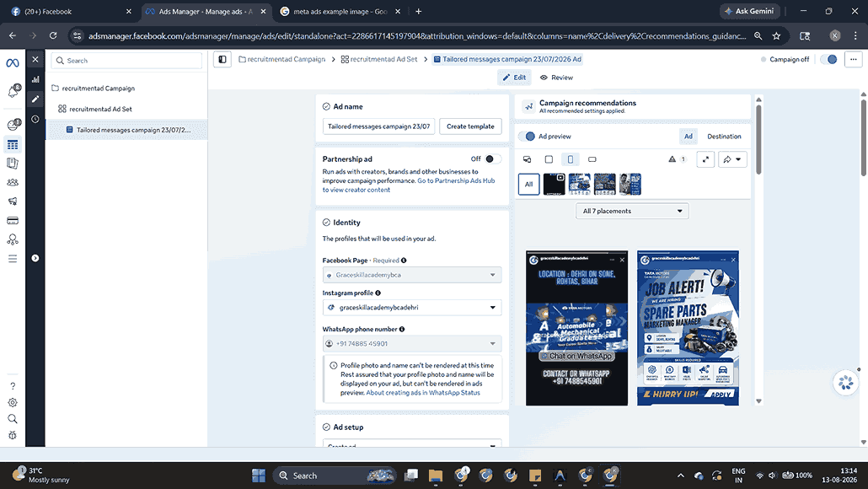Viewport: 868px width, 489px height.
Task: Open the business network hierarchy icon
Action: point(12,239)
